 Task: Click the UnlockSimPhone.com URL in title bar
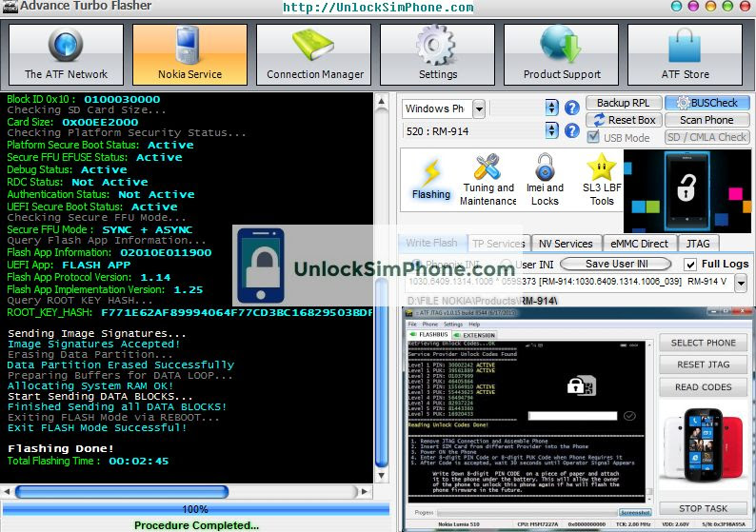(x=378, y=8)
